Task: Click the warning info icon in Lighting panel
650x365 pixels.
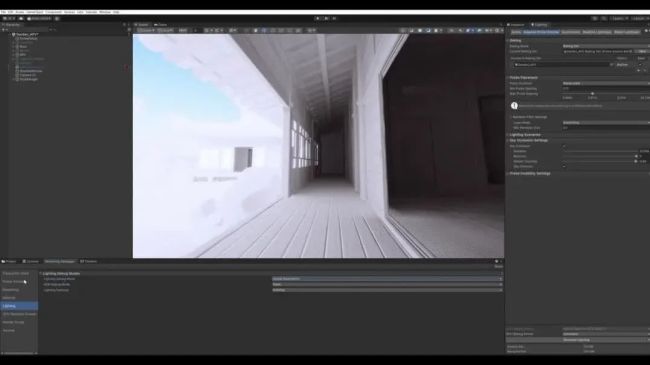Action: tap(514, 106)
